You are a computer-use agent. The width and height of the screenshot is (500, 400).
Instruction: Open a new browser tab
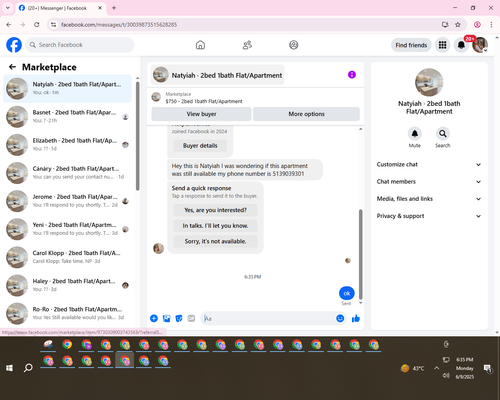click(x=114, y=8)
